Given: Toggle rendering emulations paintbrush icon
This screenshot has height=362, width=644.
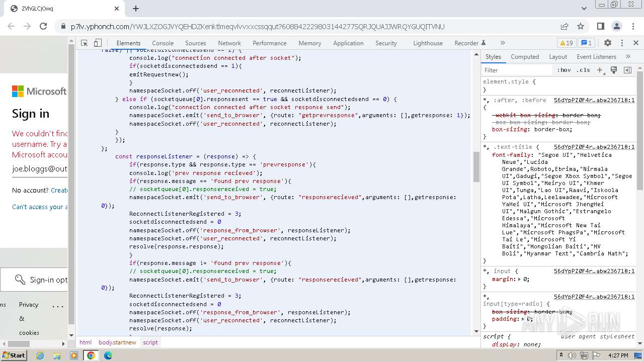Looking at the screenshot, I should pos(614,70).
